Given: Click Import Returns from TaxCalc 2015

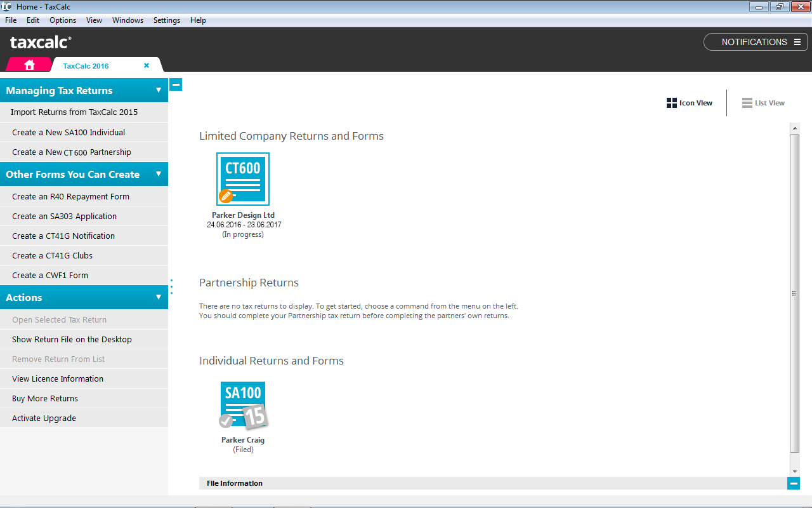Looking at the screenshot, I should point(74,112).
